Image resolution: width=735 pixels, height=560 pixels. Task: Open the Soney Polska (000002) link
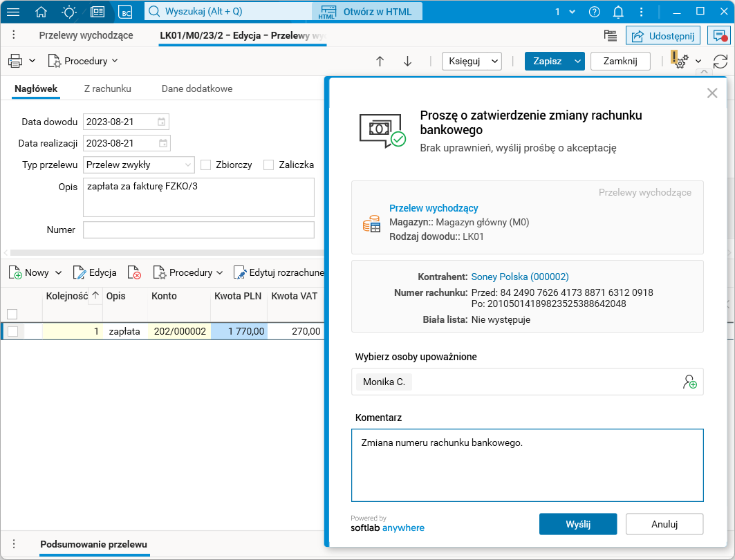click(520, 277)
